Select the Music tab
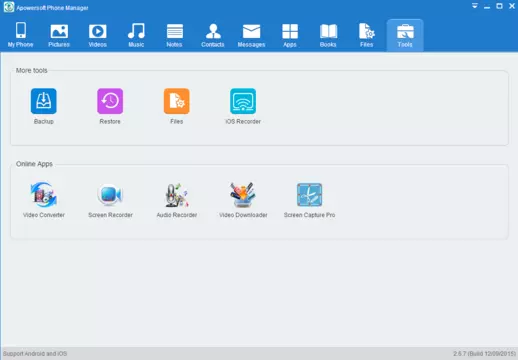This screenshot has width=518, height=360. [x=136, y=35]
